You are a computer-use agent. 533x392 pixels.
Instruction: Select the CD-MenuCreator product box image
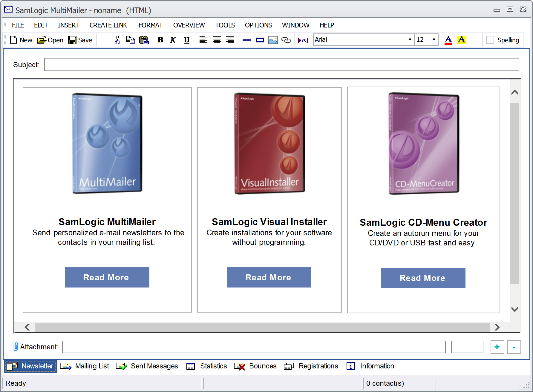point(424,143)
